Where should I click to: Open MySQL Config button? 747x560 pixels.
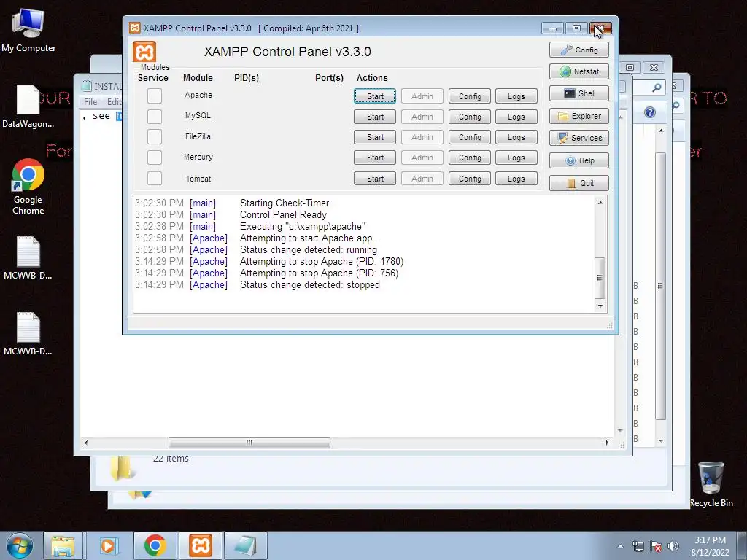pos(470,117)
